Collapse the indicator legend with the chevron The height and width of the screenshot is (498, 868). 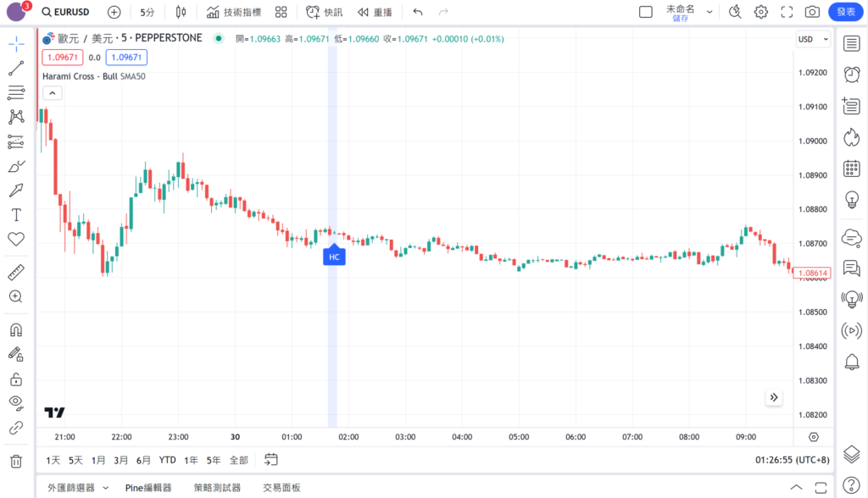pyautogui.click(x=52, y=93)
